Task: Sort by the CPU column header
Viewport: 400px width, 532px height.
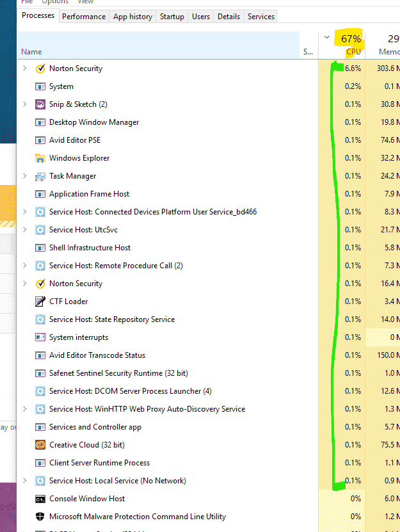Action: click(x=342, y=45)
